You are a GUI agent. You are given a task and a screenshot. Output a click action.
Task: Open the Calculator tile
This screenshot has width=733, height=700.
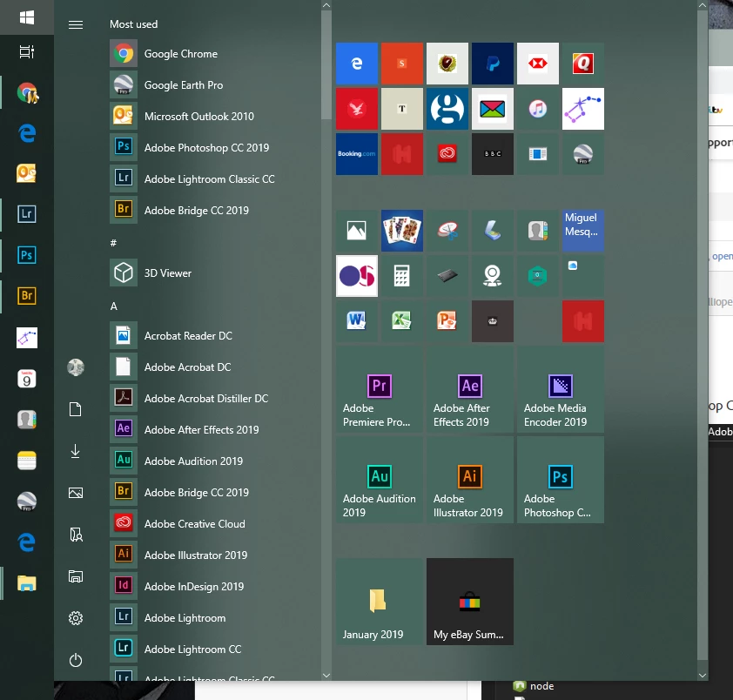click(402, 276)
